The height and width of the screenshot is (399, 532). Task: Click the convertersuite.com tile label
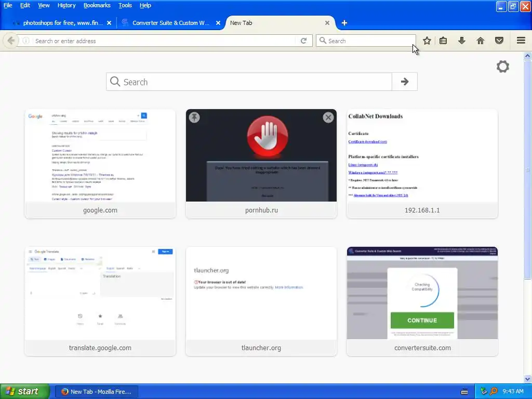(422, 348)
